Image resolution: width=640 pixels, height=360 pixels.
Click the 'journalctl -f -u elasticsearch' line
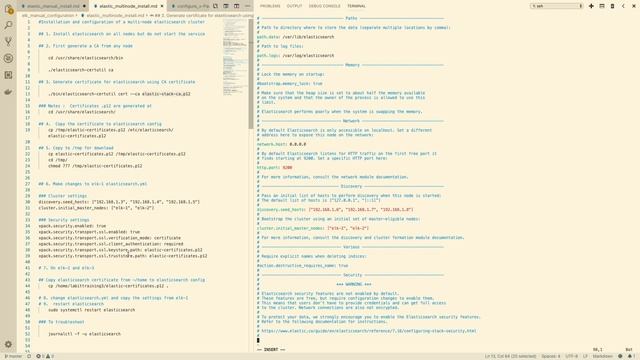coord(84,334)
